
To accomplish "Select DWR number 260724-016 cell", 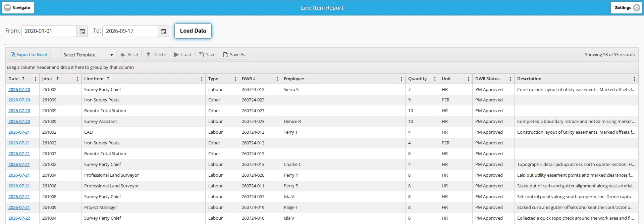I will (260, 218).
